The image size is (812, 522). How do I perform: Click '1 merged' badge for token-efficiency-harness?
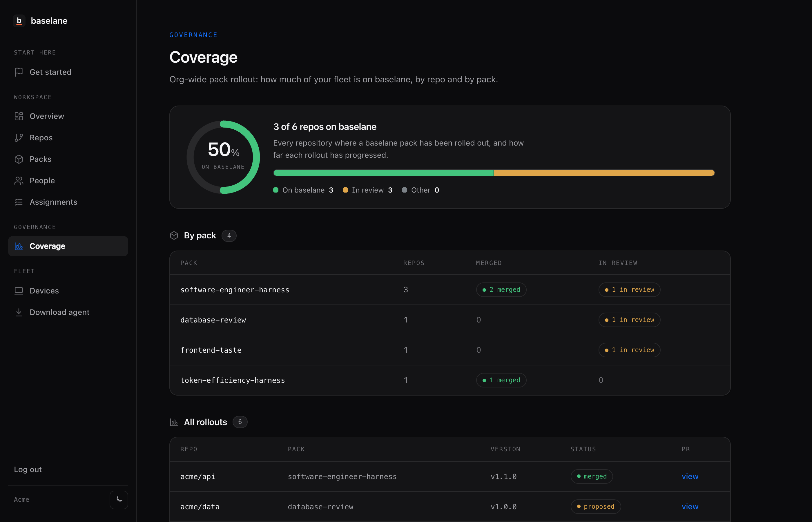[501, 380]
